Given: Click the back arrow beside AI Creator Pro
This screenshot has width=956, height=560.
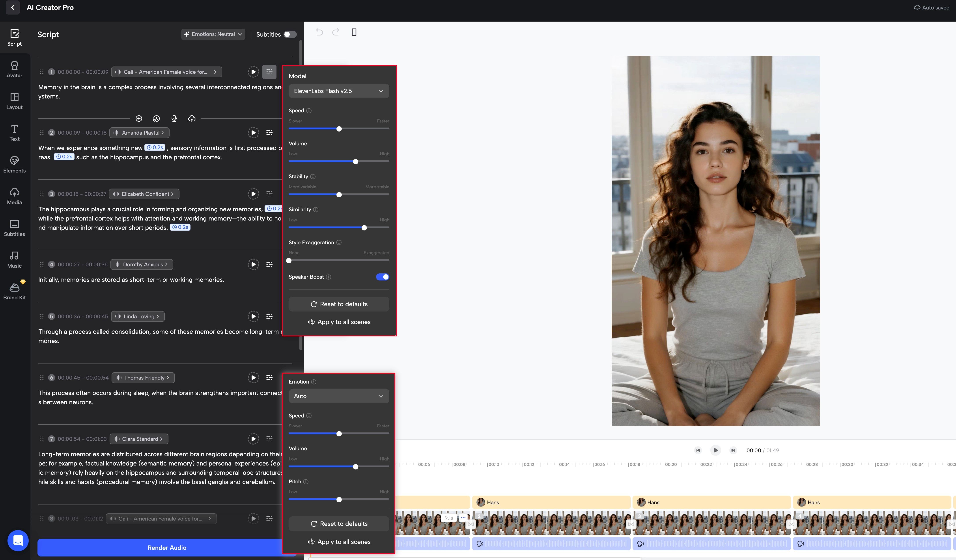Looking at the screenshot, I should (13, 7).
